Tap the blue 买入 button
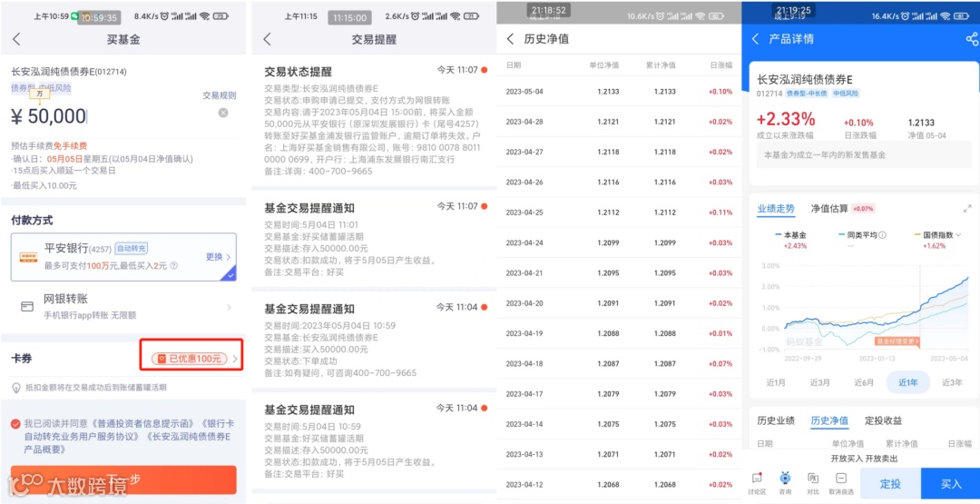This screenshot has height=504, width=980. click(x=951, y=484)
